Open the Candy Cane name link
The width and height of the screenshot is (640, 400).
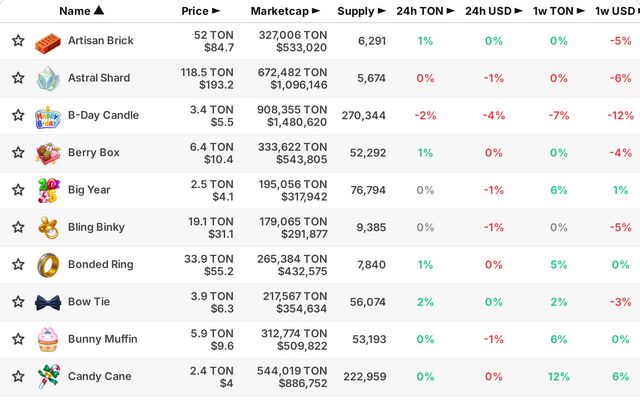[x=100, y=376]
